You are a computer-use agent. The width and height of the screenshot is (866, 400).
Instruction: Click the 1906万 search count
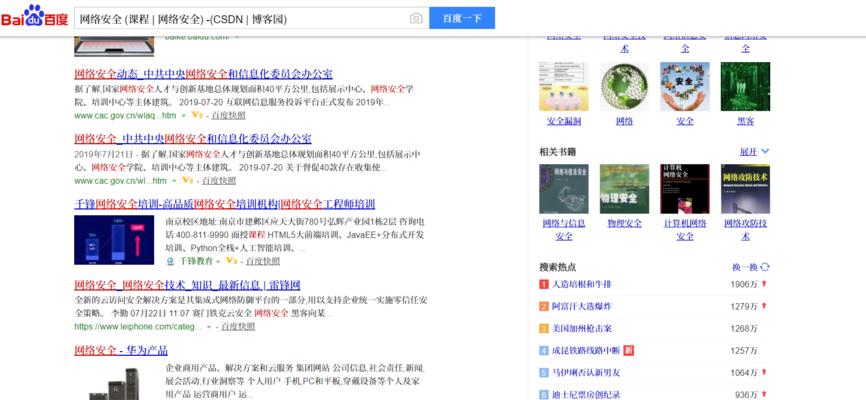pyautogui.click(x=744, y=285)
